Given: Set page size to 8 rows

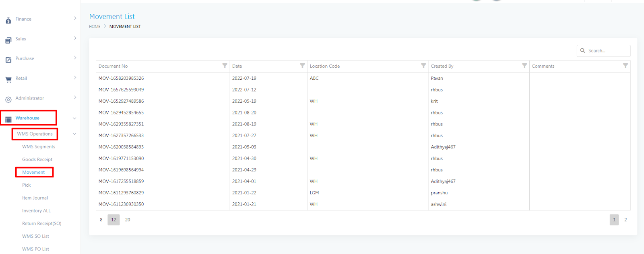Looking at the screenshot, I should 101,220.
